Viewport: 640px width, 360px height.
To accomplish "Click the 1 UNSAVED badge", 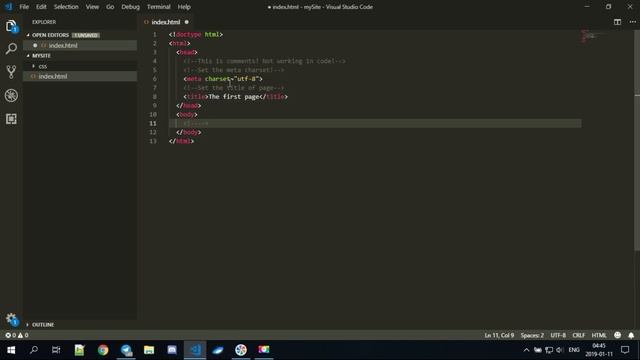I will (86, 35).
